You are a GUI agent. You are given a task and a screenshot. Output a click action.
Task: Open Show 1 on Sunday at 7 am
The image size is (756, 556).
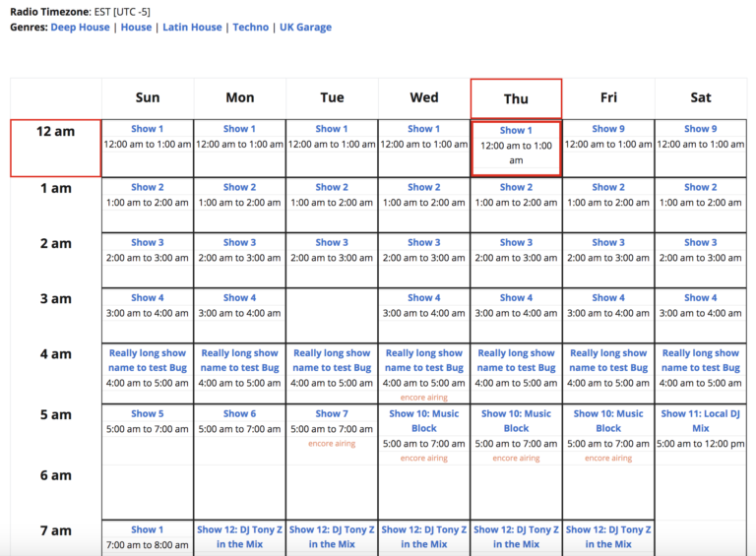[x=148, y=529]
